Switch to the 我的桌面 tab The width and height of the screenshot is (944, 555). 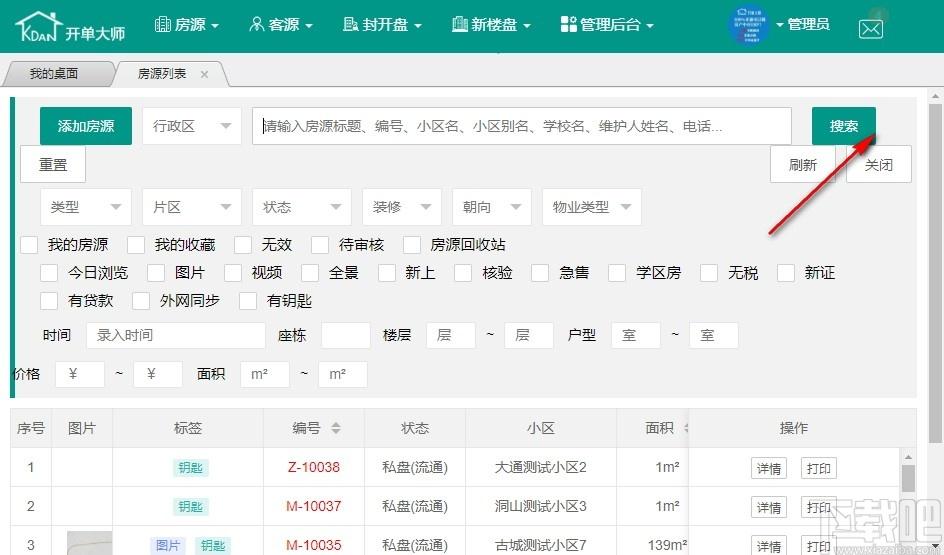click(x=54, y=73)
